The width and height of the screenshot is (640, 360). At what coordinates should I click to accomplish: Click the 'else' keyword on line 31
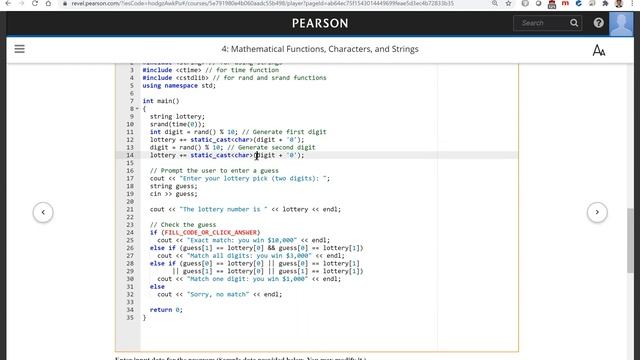157,287
